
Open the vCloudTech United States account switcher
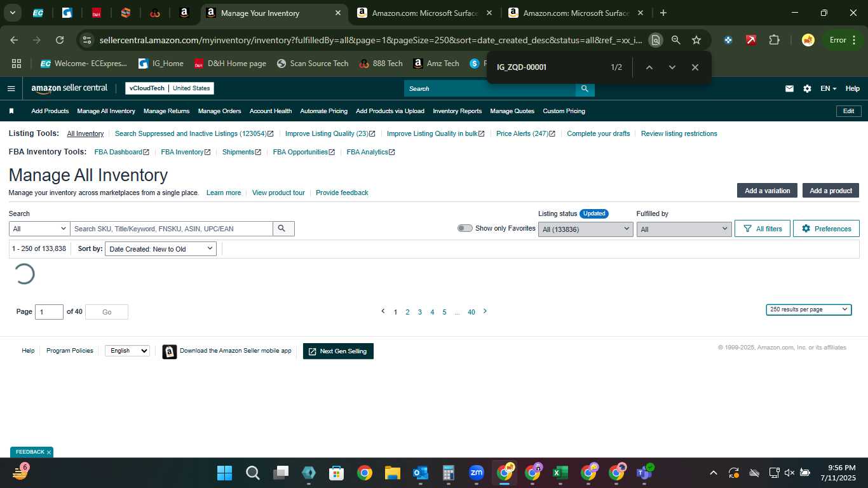point(170,88)
